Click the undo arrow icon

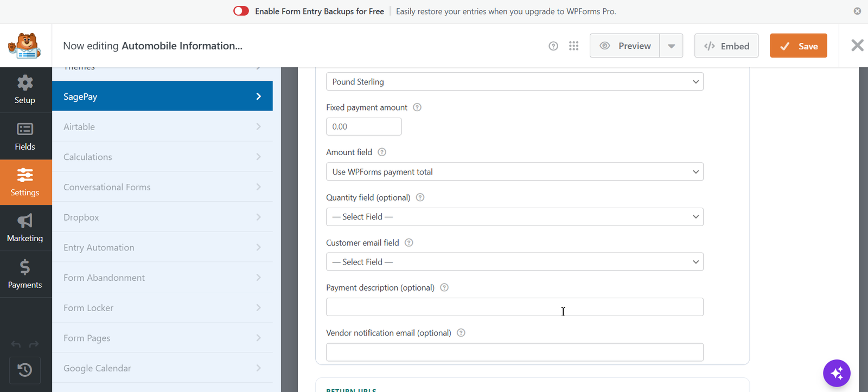(x=16, y=344)
